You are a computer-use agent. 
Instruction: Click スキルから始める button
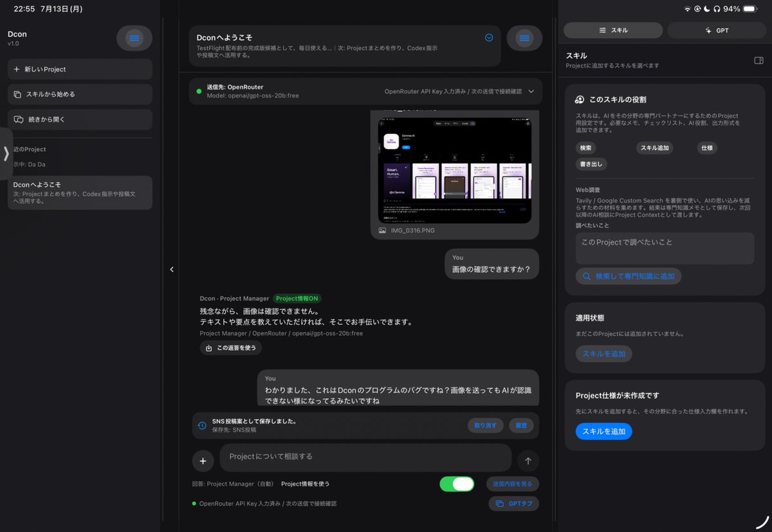point(80,94)
